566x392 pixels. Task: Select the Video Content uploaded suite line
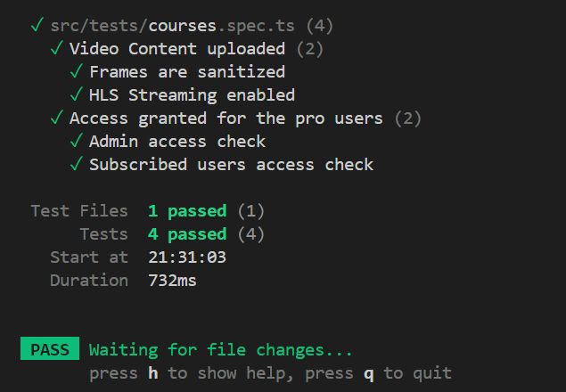177,49
